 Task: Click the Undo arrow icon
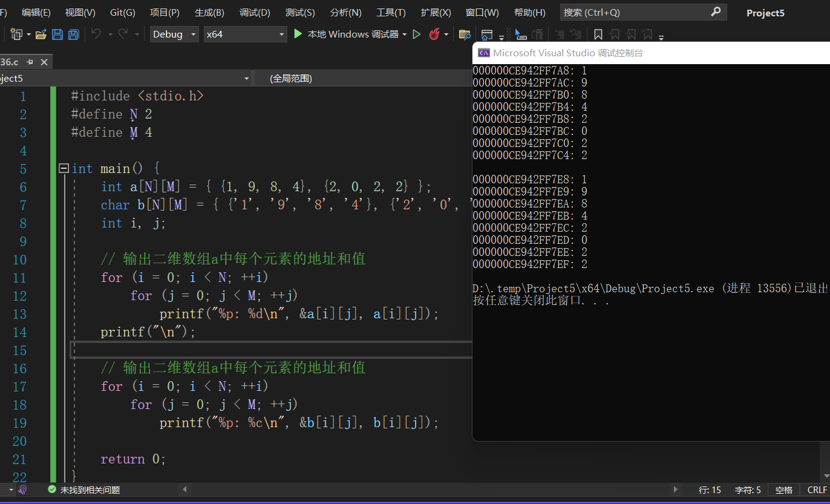96,34
